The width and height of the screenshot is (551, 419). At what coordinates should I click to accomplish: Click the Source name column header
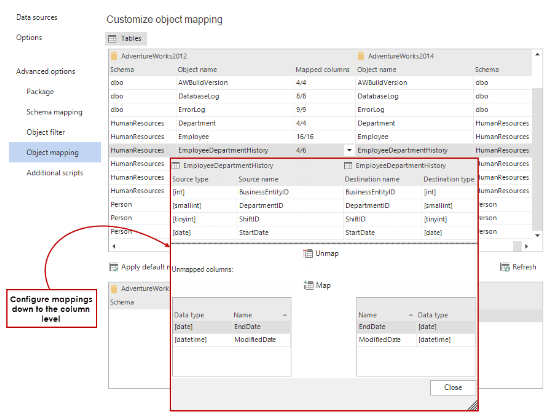pos(258,179)
